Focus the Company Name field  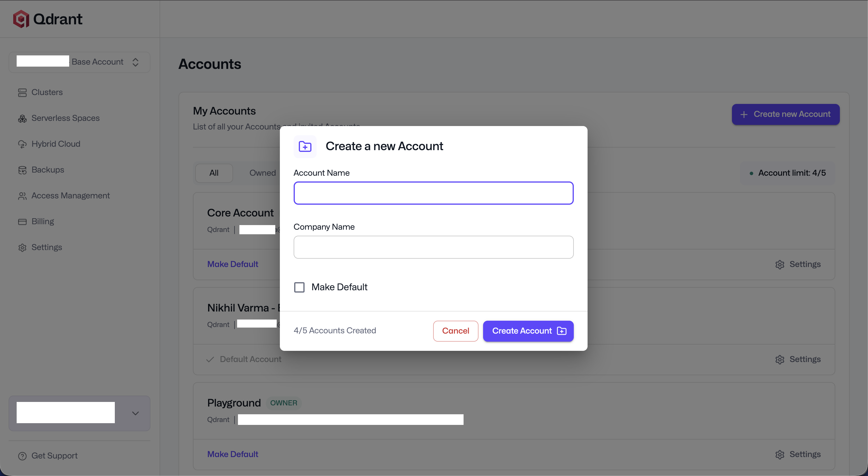click(x=433, y=247)
